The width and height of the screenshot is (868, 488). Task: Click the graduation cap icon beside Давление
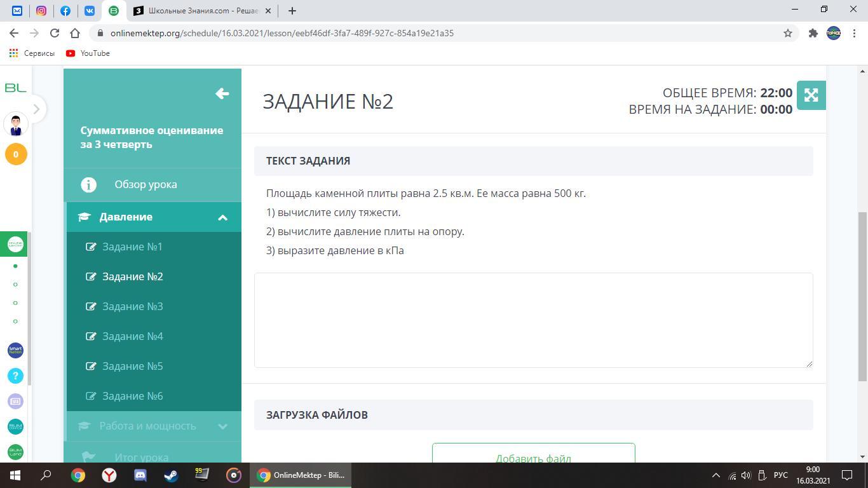pyautogui.click(x=84, y=217)
